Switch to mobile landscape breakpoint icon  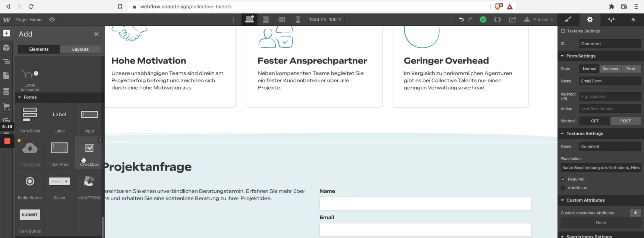(282, 19)
